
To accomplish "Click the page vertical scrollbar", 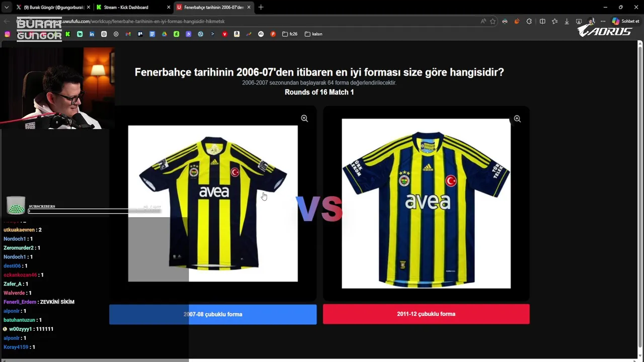I will tap(640, 196).
